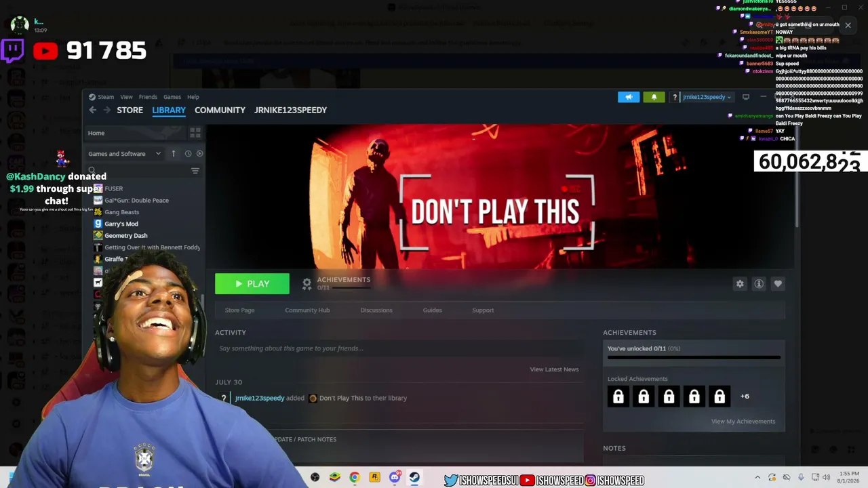Go forward with Steam's forward arrow
The height and width of the screenshot is (488, 868).
106,110
